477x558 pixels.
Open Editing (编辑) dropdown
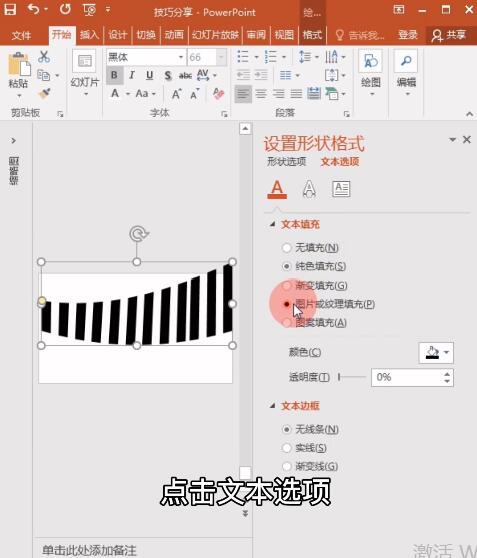pos(407,94)
